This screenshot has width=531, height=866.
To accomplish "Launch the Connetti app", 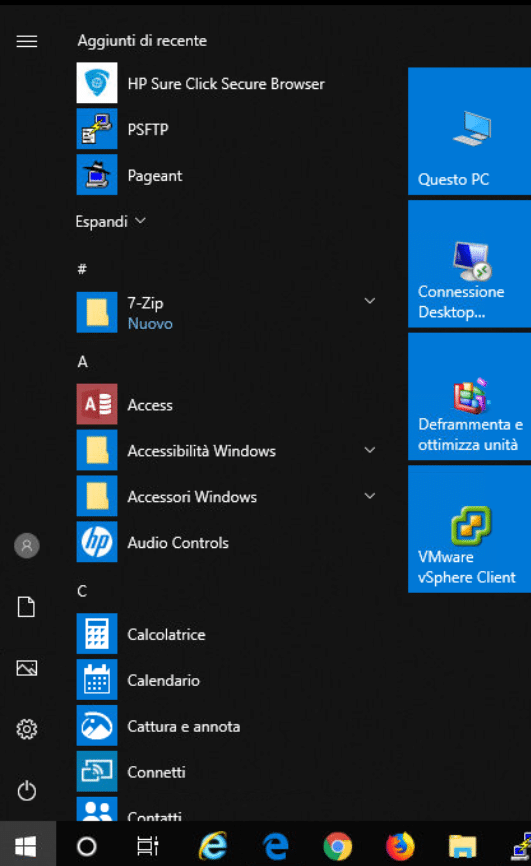I will pos(227,771).
